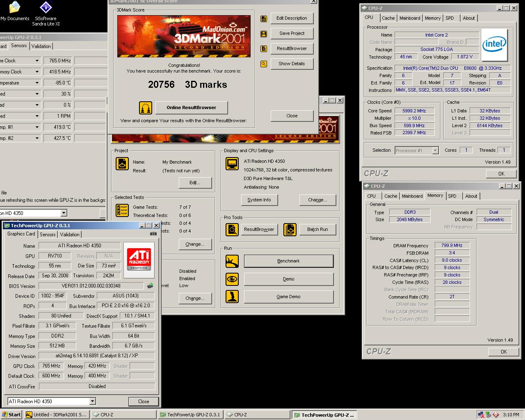
Task: Switch to Graphics Card tab in GPU-Z
Action: pyautogui.click(x=21, y=234)
